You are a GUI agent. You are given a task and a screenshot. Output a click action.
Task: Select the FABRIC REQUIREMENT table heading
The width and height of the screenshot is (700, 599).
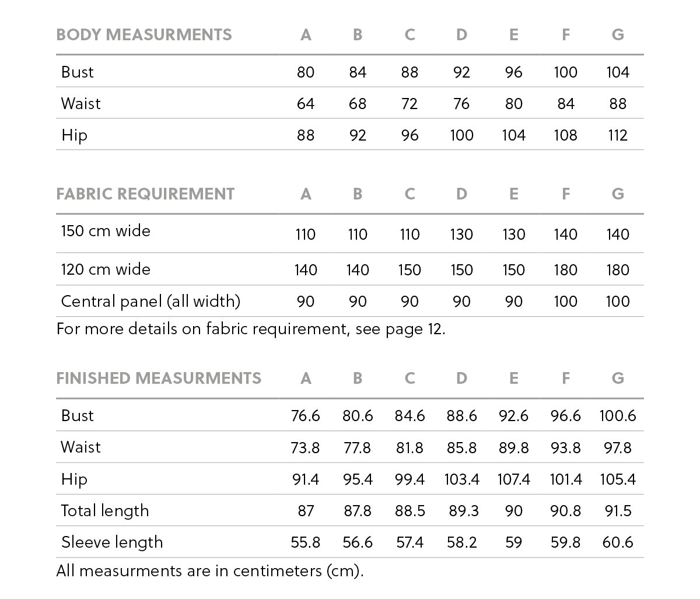click(x=145, y=194)
